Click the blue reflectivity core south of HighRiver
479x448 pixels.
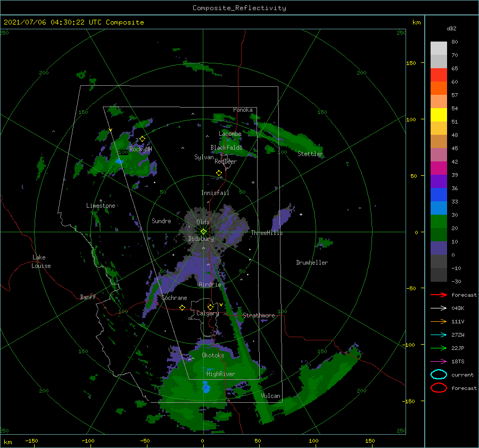pyautogui.click(x=206, y=387)
